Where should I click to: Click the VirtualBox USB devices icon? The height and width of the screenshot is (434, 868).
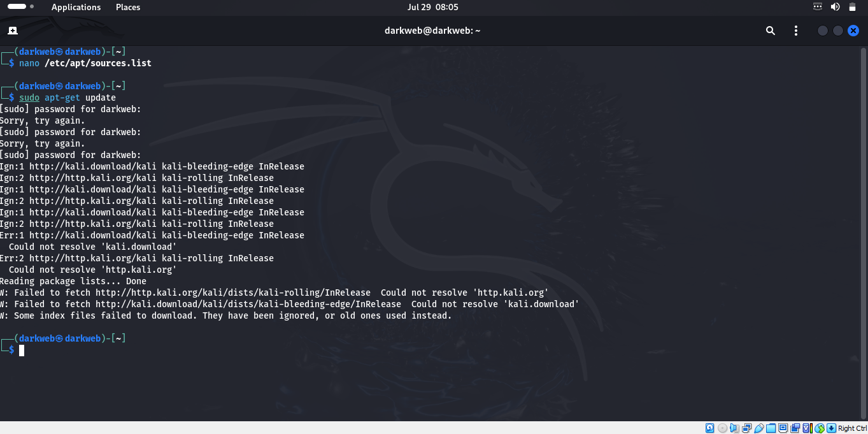758,428
